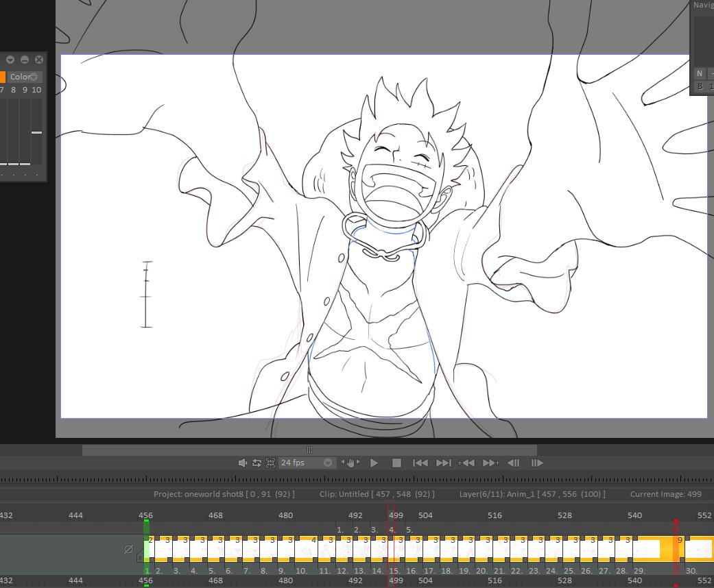Click the orange color swatch
This screenshot has height=588, width=714.
[2, 77]
